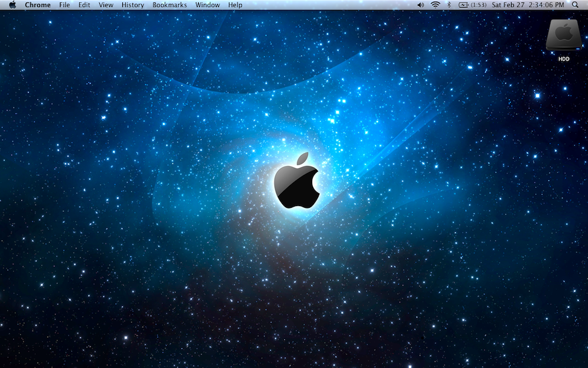
Task: Open the File menu
Action: coord(65,5)
